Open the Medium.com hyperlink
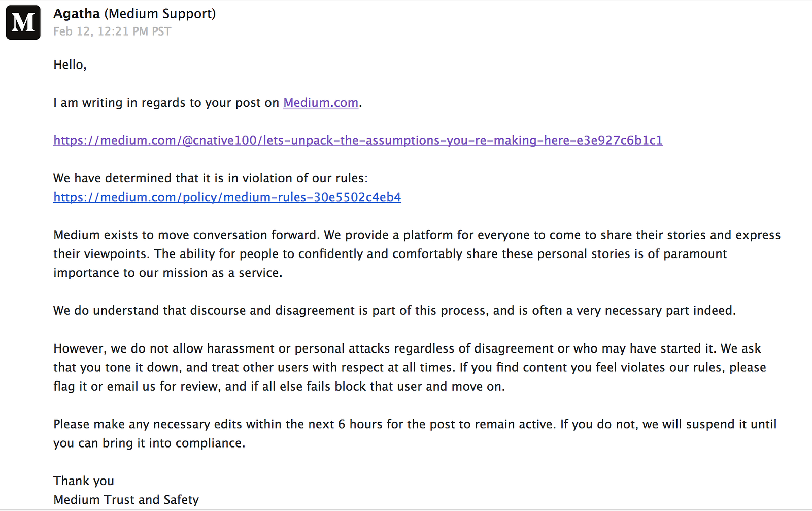 (321, 103)
